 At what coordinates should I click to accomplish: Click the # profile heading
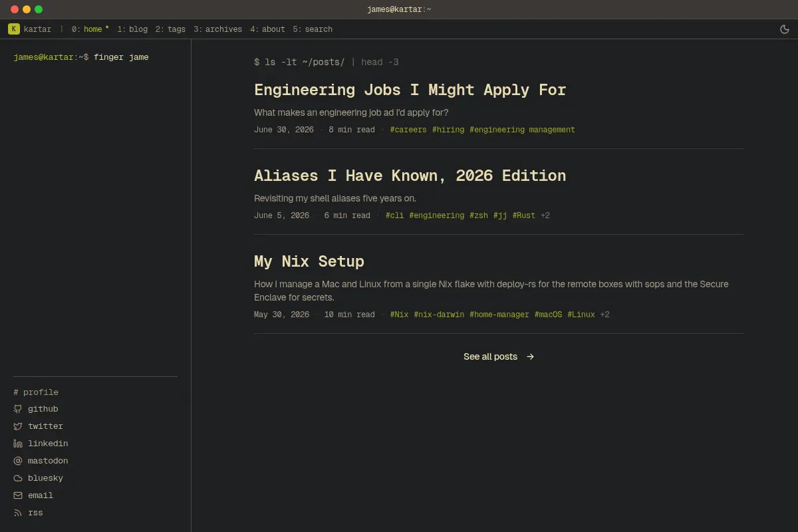coord(36,392)
